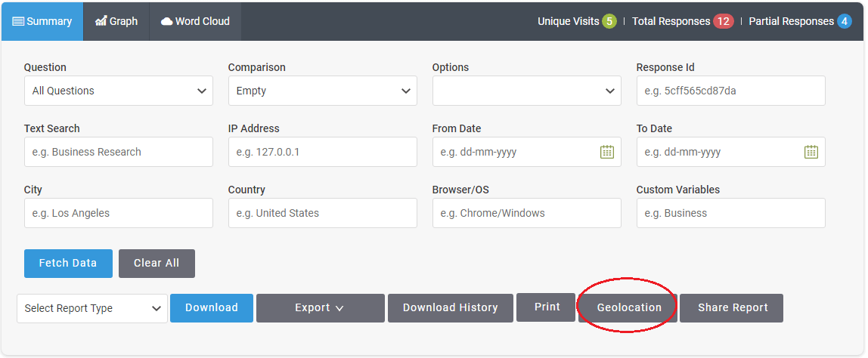Expand the empty Options dropdown

click(526, 91)
